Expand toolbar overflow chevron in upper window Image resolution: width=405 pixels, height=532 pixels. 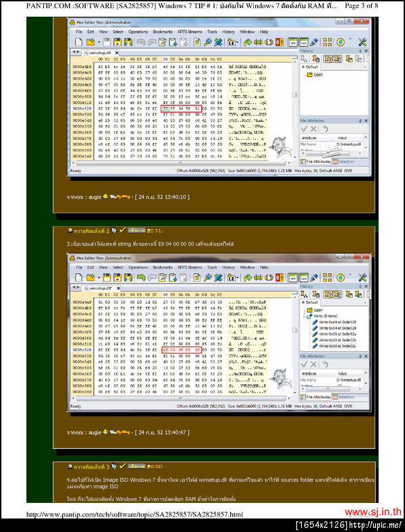350,38
